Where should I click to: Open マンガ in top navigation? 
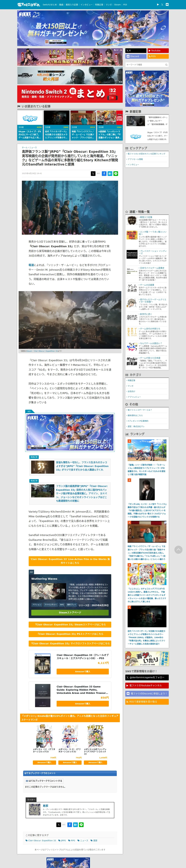click(109, 5)
